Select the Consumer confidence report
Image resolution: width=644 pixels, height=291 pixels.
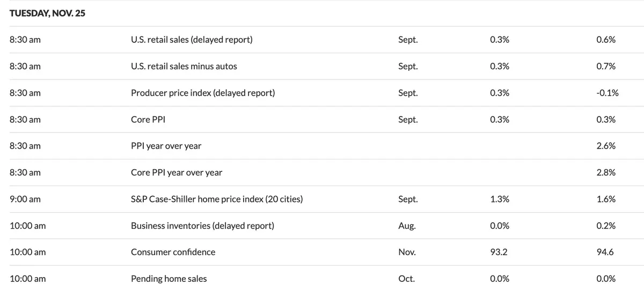point(173,252)
